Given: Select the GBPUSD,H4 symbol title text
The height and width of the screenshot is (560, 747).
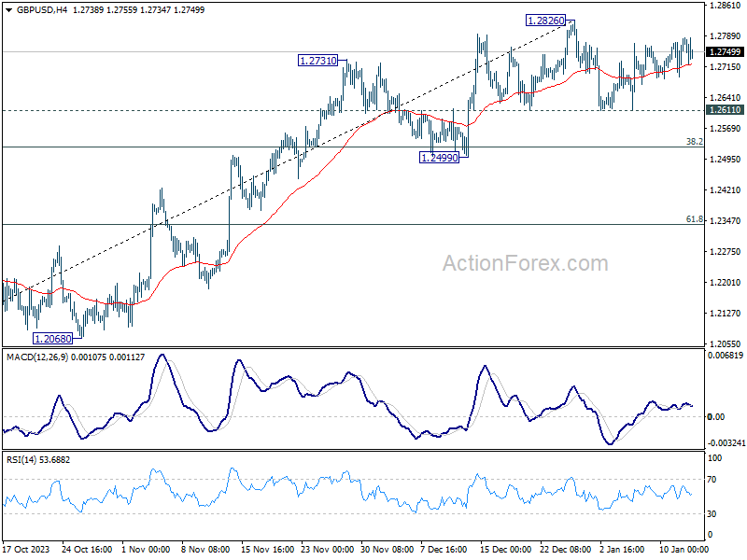Looking at the screenshot, I should [42, 10].
